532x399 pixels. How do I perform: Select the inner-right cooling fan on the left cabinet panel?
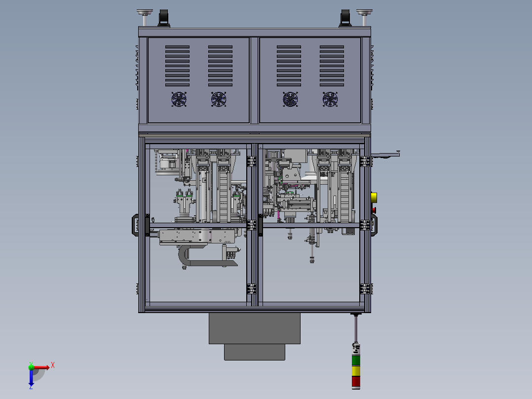(219, 99)
